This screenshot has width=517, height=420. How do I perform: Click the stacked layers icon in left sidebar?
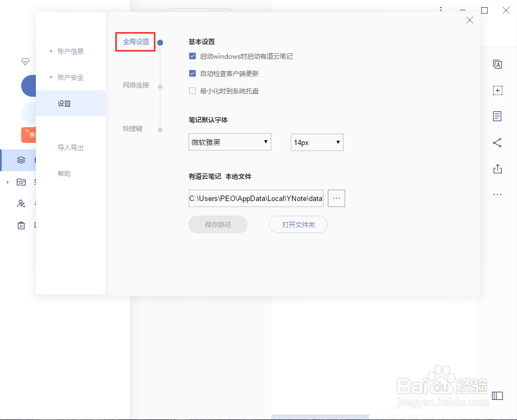[x=21, y=160]
